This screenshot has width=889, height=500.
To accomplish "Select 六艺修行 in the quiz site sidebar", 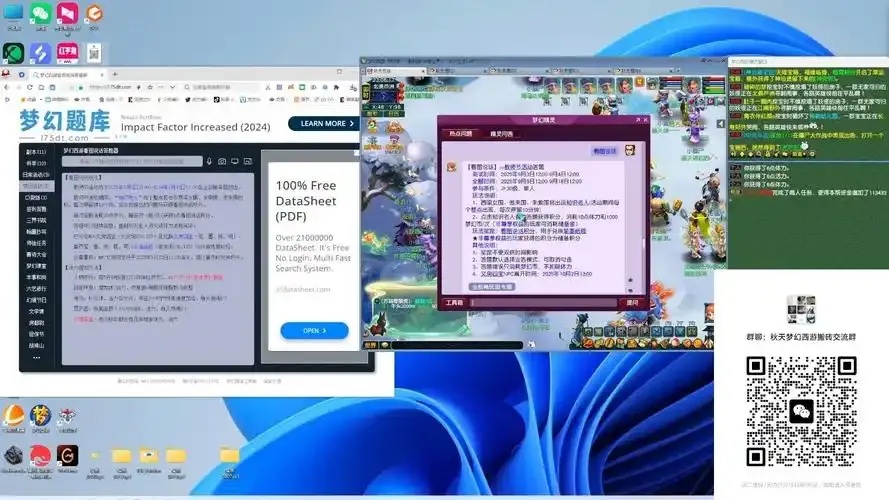I will (x=37, y=289).
